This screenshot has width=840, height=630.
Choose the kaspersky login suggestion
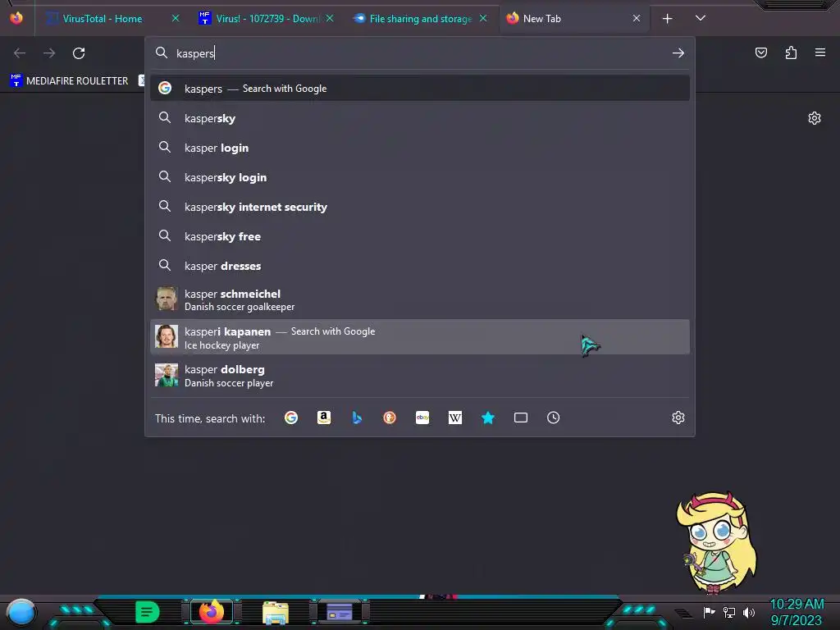[420, 177]
